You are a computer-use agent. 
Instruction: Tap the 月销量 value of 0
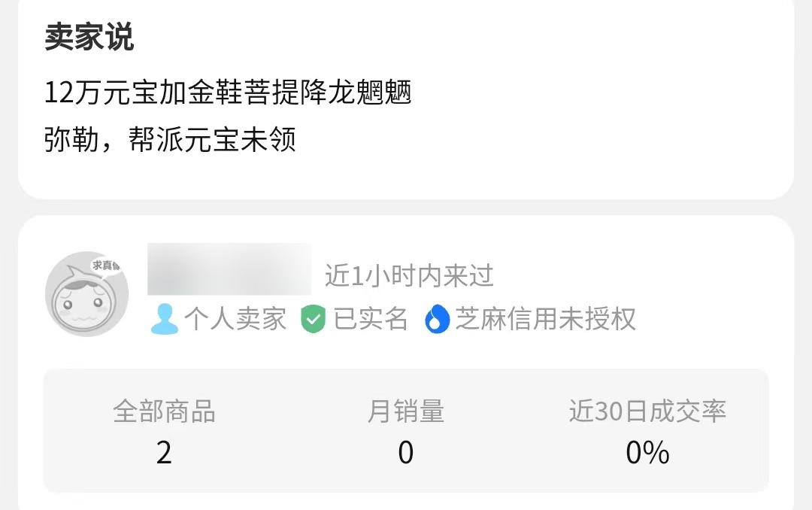[x=406, y=453]
